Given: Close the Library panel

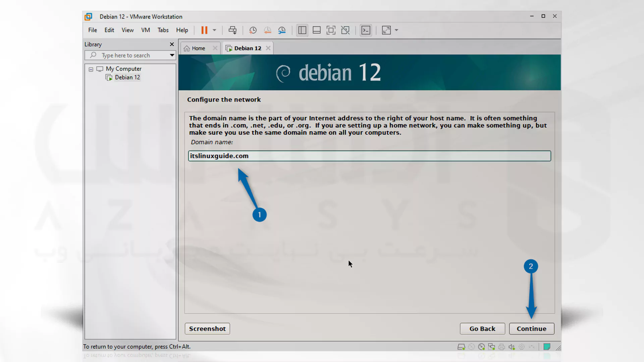Looking at the screenshot, I should (x=172, y=44).
